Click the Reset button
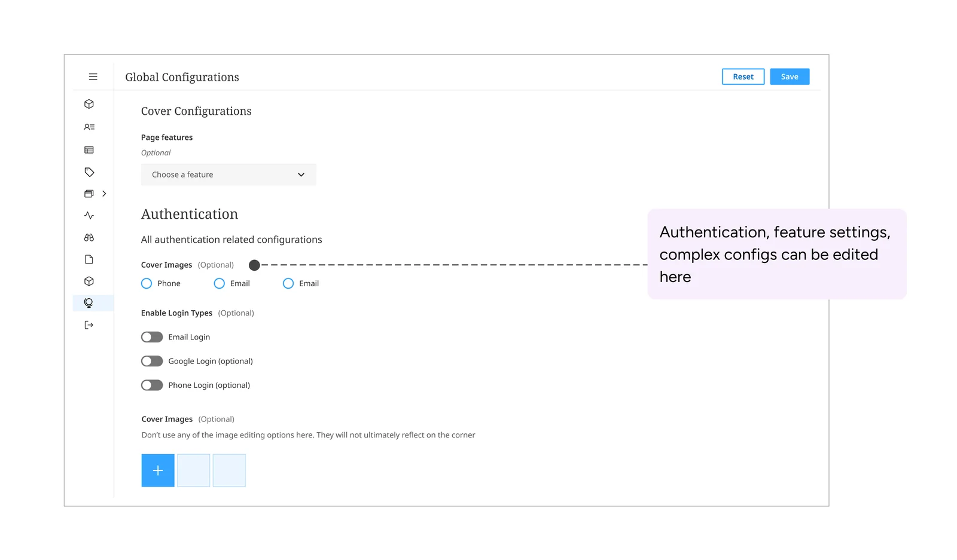Screen dimensions: 957x560 tap(743, 76)
